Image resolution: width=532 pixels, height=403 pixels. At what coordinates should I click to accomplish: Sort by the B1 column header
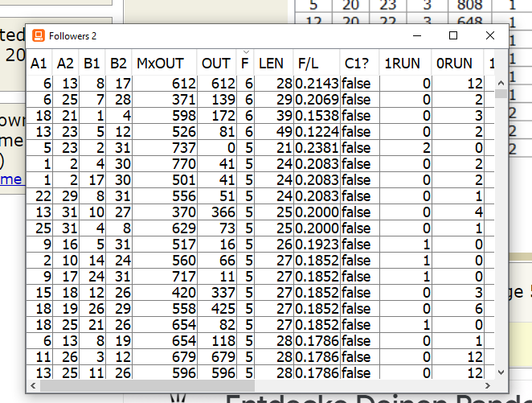point(92,64)
